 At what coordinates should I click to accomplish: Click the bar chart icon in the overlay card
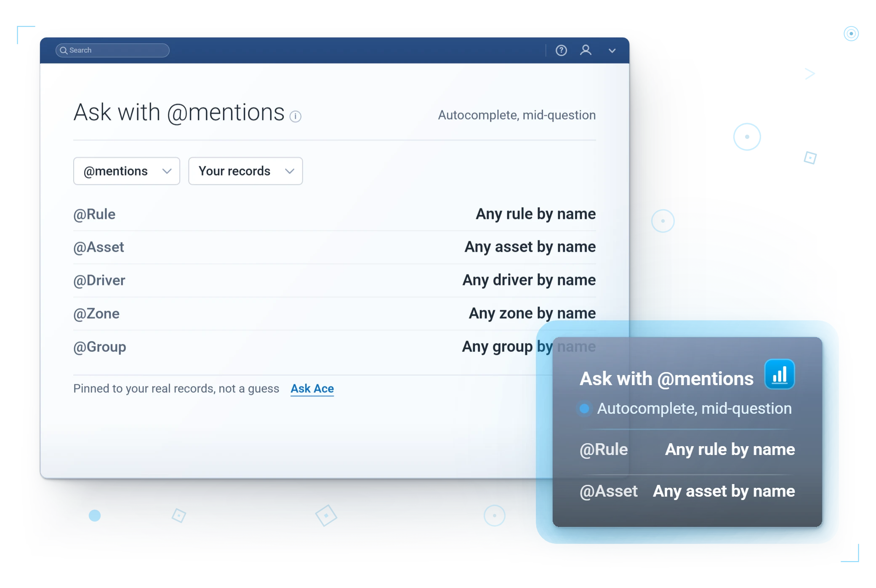pyautogui.click(x=779, y=374)
